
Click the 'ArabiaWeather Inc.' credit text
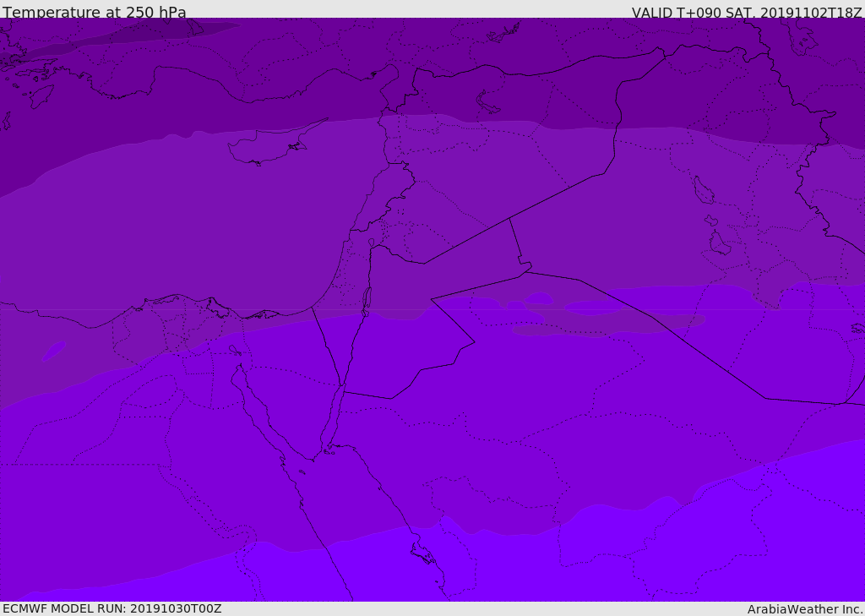[805, 609]
